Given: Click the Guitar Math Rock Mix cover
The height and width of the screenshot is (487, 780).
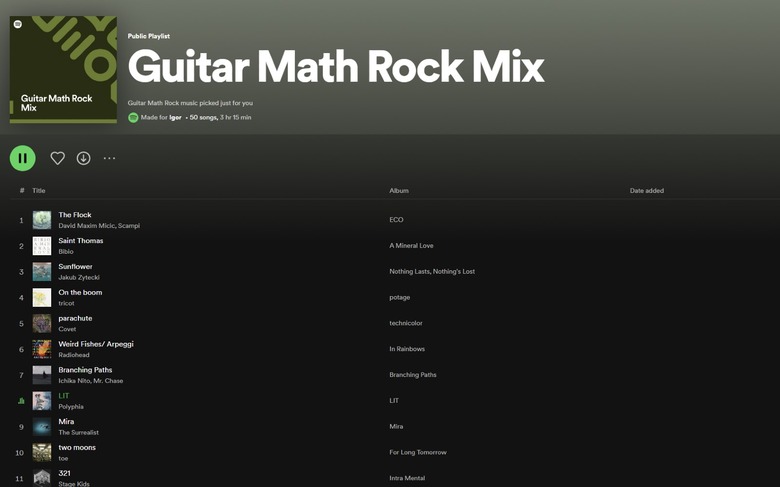Looking at the screenshot, I should pyautogui.click(x=63, y=69).
